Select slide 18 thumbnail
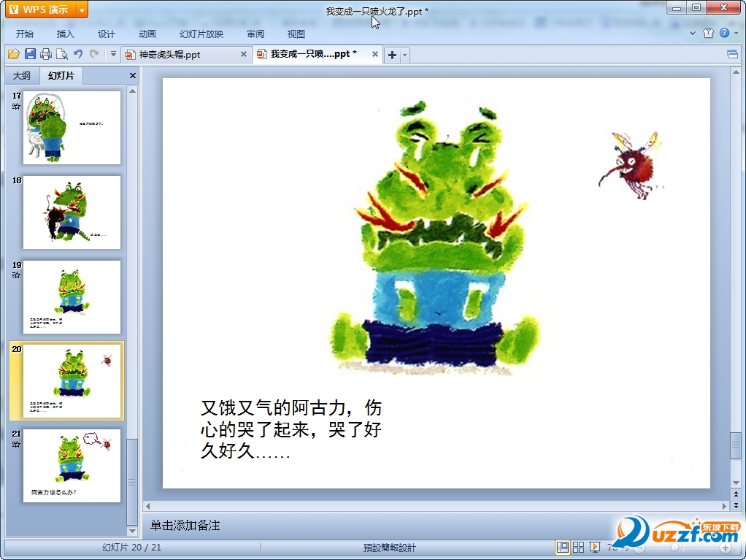The width and height of the screenshot is (746, 560). 72,212
